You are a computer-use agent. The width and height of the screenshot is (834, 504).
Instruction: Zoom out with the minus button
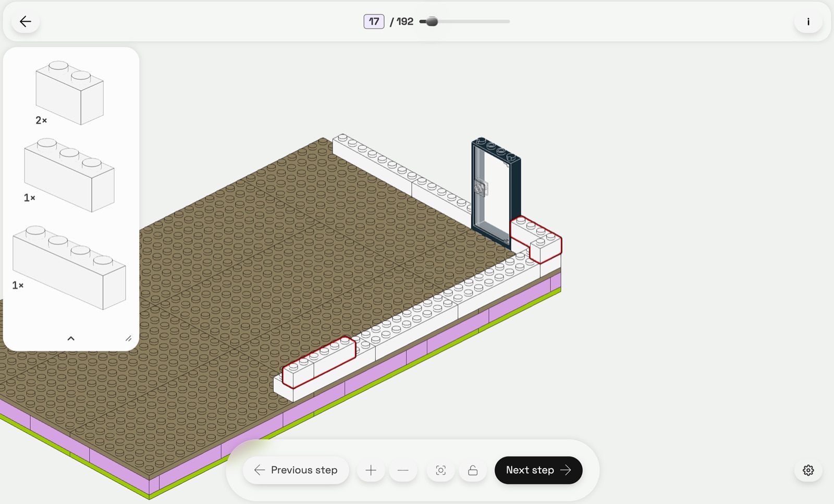pyautogui.click(x=403, y=470)
